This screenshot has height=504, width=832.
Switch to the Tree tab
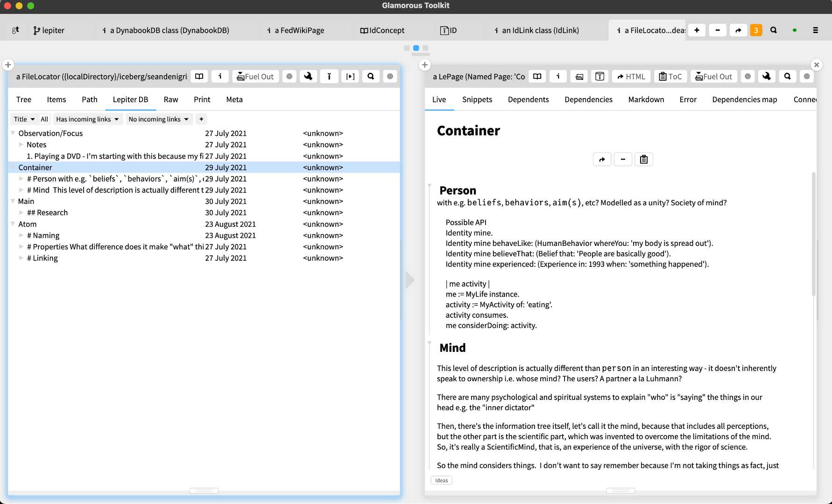tap(24, 99)
